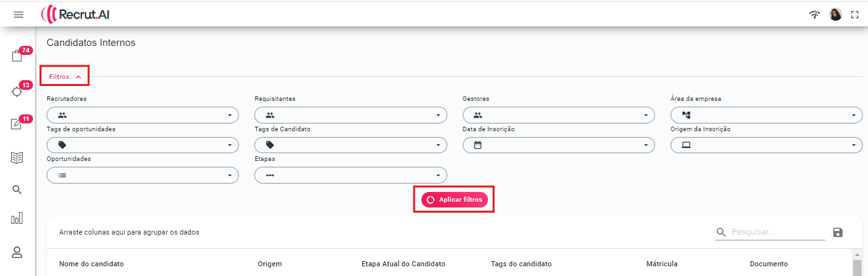Open the hamburger navigation menu
The image size is (868, 276).
coord(18,14)
